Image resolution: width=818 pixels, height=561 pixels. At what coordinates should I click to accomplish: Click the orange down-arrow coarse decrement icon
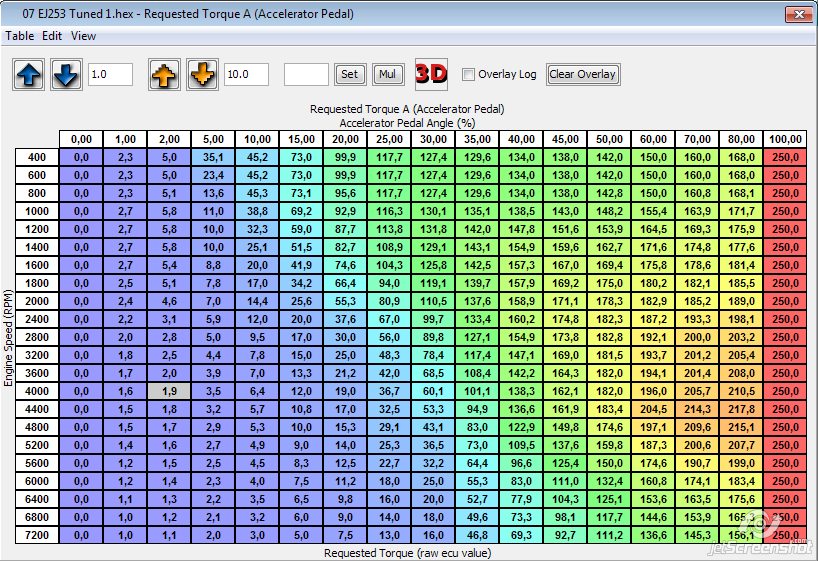pos(202,75)
